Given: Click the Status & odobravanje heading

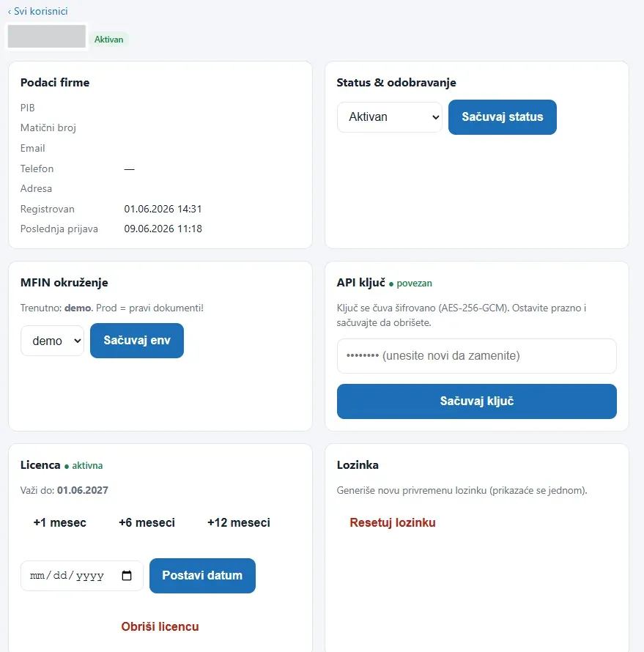Looking at the screenshot, I should 396,82.
